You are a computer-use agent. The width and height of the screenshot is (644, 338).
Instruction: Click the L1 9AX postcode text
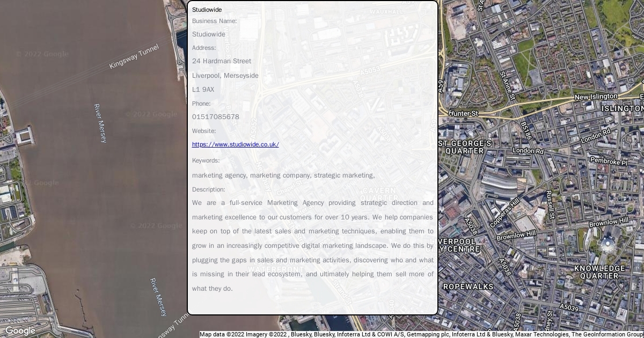203,90
